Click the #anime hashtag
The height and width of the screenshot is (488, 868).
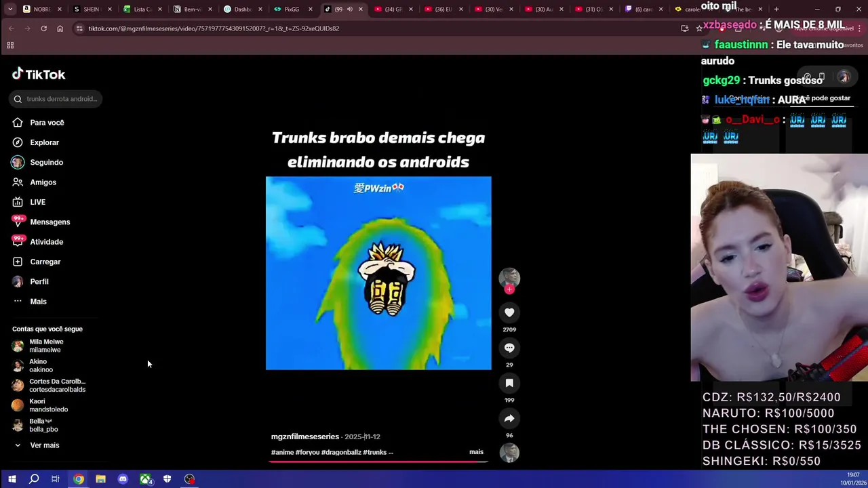(282, 452)
